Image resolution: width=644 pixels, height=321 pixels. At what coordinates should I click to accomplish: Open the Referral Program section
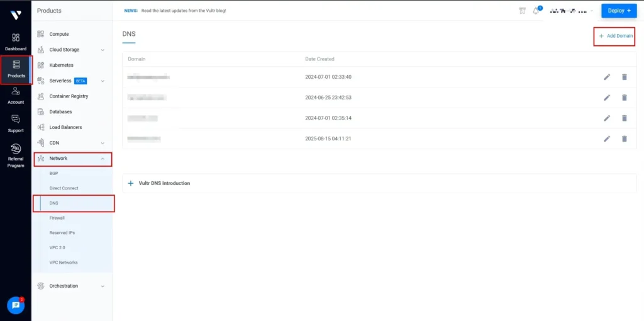tap(16, 155)
